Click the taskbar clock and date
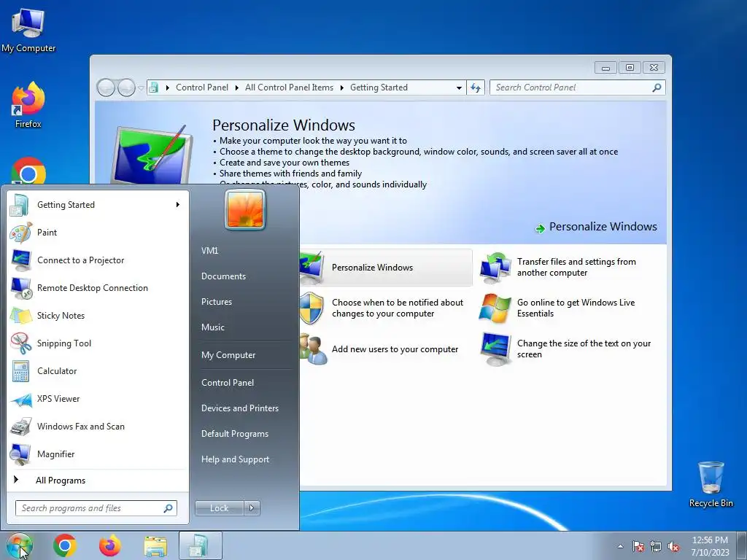Image resolution: width=747 pixels, height=560 pixels. (x=710, y=546)
